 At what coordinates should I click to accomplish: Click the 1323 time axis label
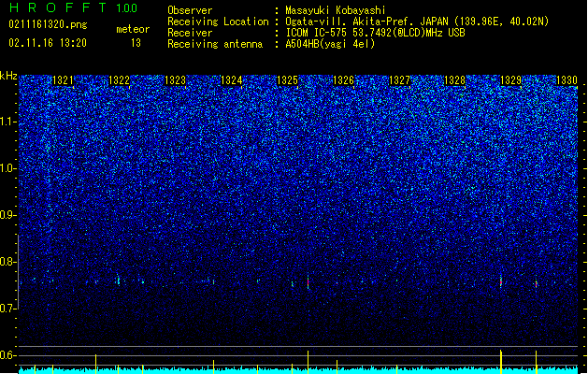pos(175,80)
